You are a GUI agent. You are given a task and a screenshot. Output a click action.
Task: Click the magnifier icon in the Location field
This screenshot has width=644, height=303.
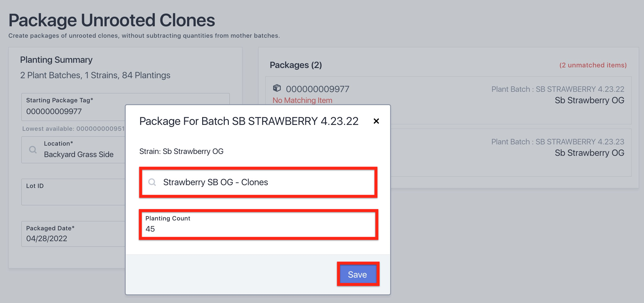(x=33, y=150)
